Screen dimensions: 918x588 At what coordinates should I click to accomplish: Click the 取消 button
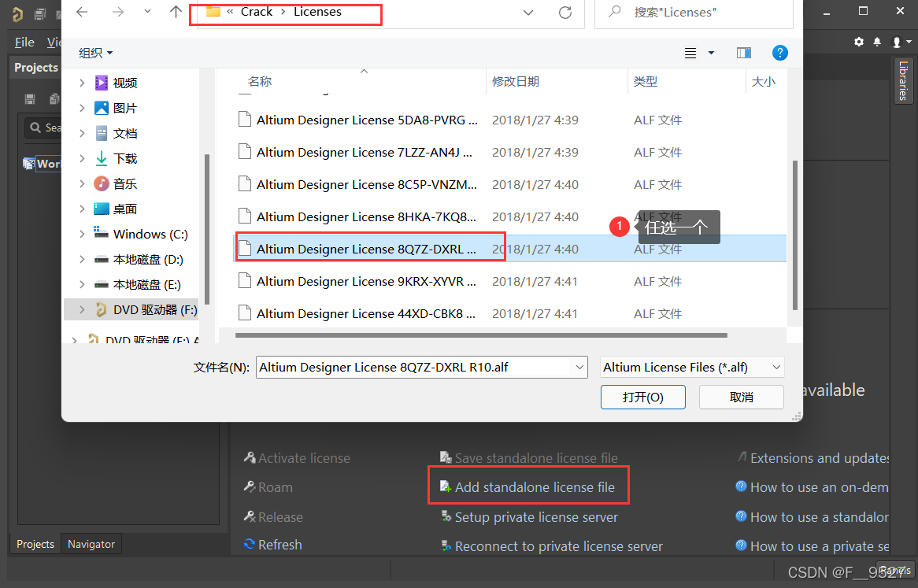(741, 397)
